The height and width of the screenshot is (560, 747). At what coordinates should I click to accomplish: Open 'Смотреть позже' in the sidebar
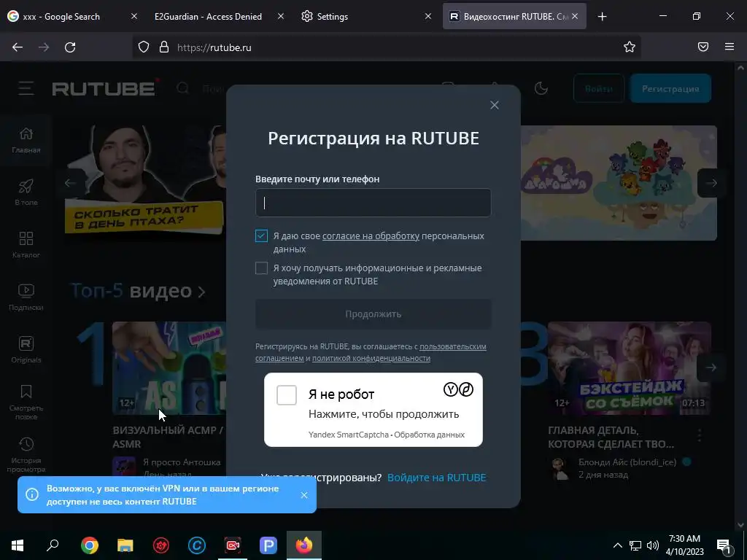pos(26,402)
